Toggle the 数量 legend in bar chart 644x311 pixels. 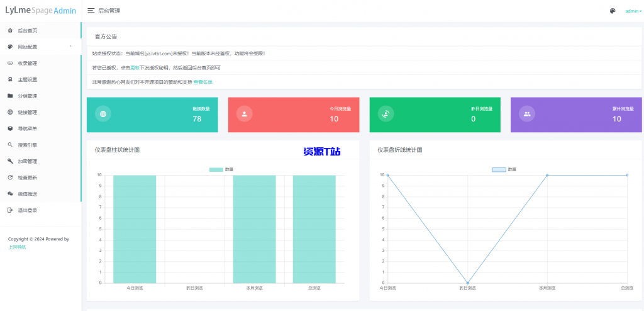(x=221, y=169)
